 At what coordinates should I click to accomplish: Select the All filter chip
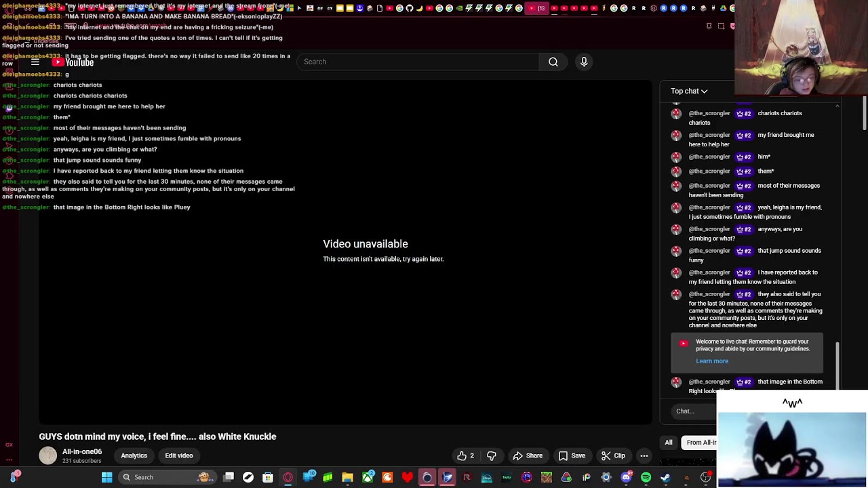tap(669, 443)
